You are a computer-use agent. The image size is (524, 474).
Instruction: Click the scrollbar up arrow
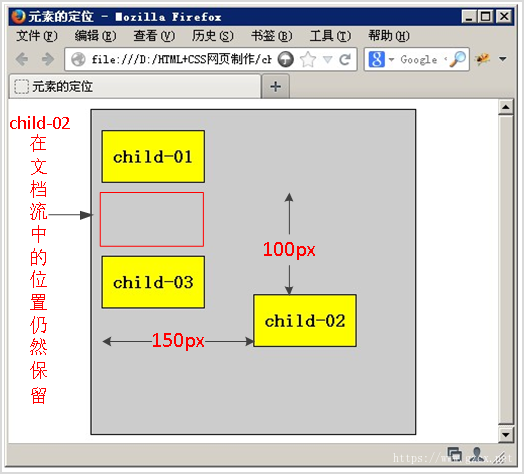(506, 107)
